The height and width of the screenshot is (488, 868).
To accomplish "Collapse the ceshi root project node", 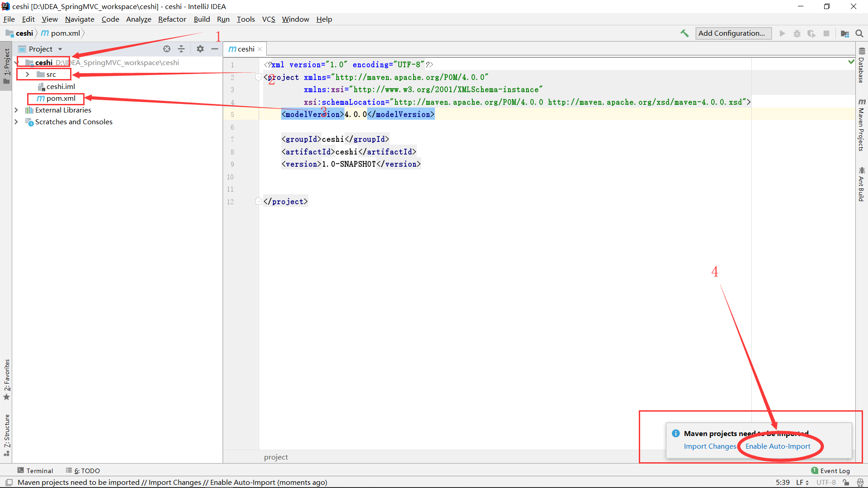I will pyautogui.click(x=16, y=62).
